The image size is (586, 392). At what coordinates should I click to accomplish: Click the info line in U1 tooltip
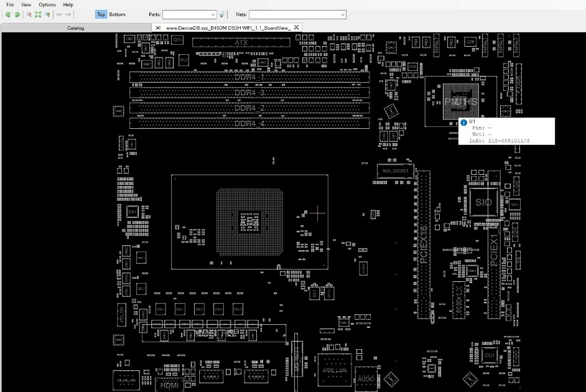(500, 141)
